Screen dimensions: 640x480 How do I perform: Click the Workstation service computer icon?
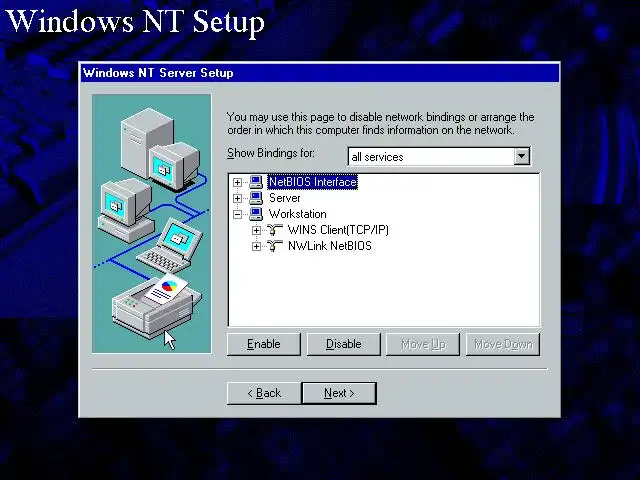pos(256,214)
